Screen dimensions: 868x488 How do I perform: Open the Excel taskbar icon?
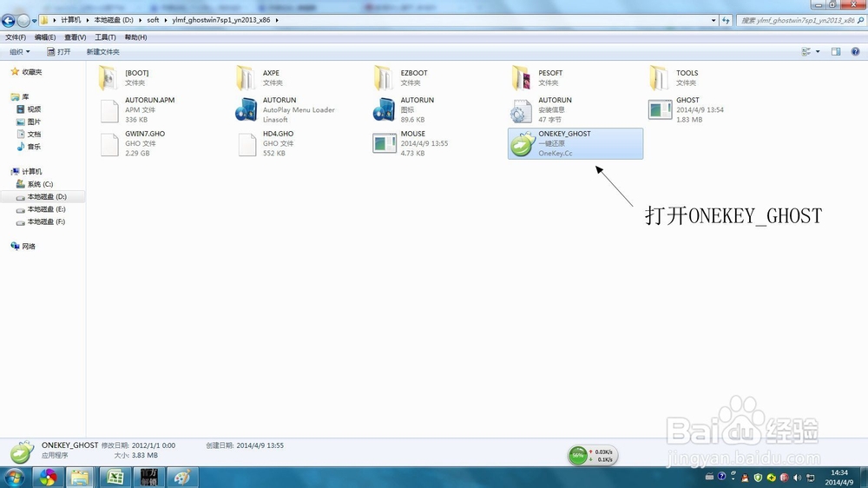[x=115, y=478]
